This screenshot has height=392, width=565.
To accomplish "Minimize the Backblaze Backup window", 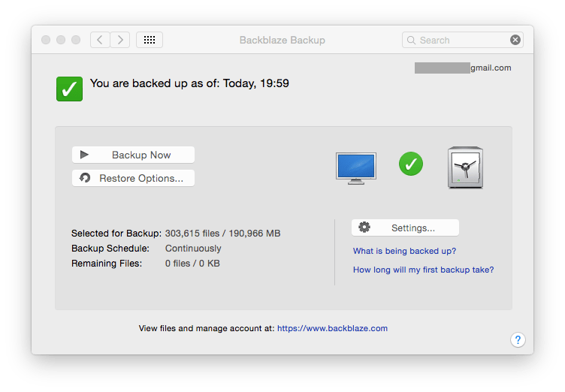I will [x=61, y=40].
